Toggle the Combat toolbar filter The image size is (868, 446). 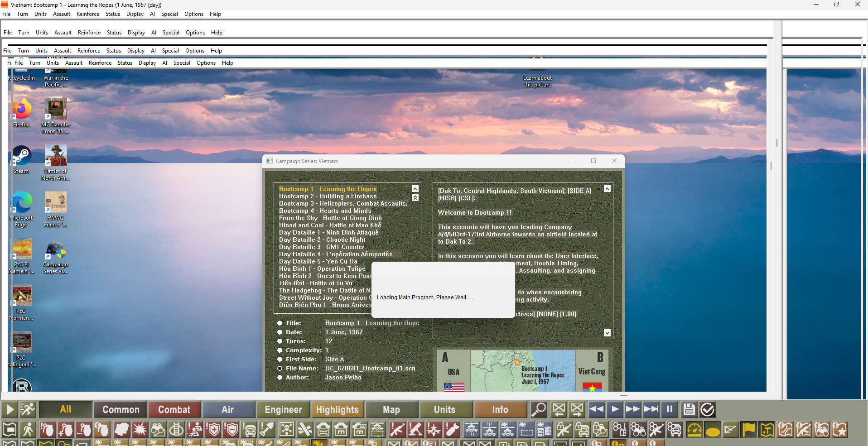[x=174, y=409]
